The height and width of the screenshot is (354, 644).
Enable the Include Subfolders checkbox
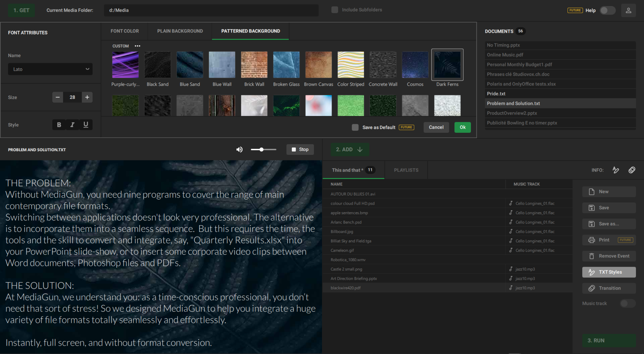(335, 10)
